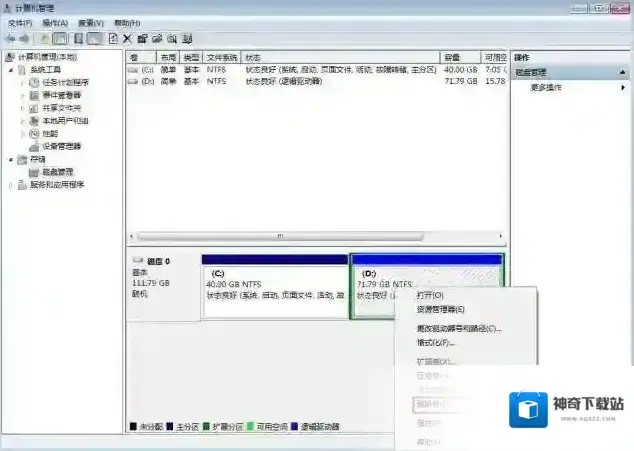The width and height of the screenshot is (634, 451).
Task: Open the 文件(F) menu
Action: pyautogui.click(x=20, y=22)
